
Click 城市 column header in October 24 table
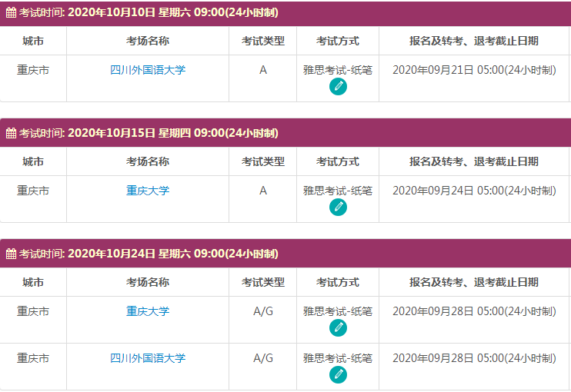tap(33, 282)
